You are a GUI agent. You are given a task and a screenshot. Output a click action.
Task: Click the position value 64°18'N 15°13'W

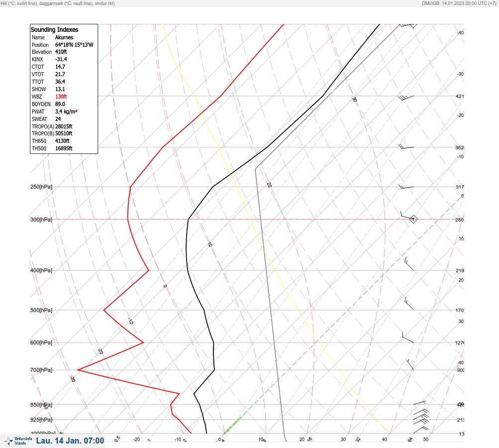[x=74, y=45]
